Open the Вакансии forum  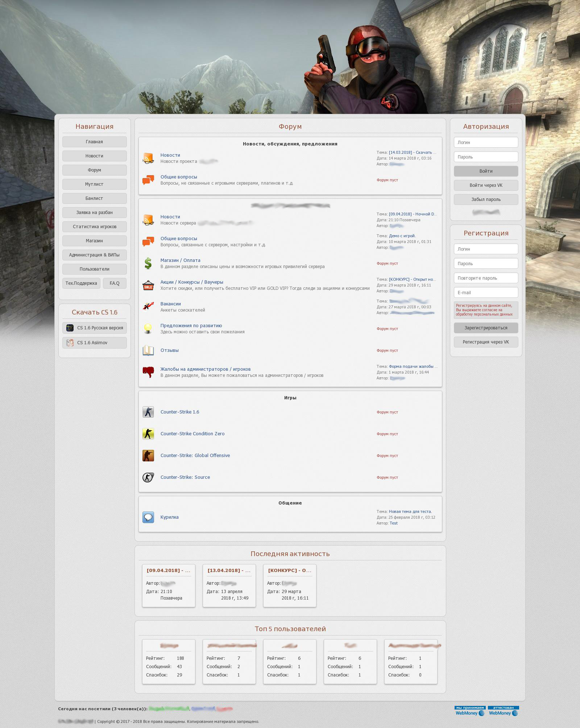tap(171, 304)
